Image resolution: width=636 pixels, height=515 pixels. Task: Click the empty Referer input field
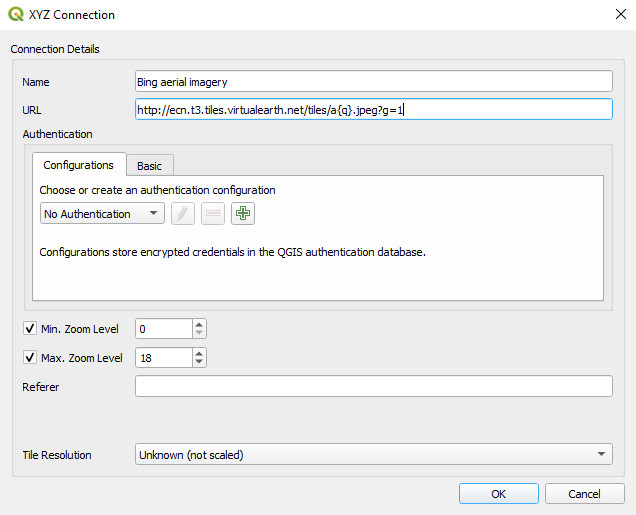coord(374,386)
